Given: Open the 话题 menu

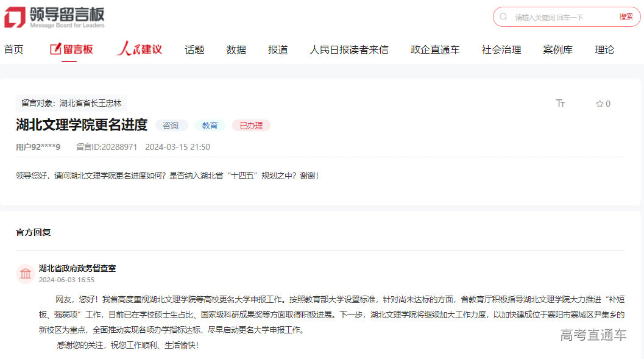Looking at the screenshot, I should point(194,49).
